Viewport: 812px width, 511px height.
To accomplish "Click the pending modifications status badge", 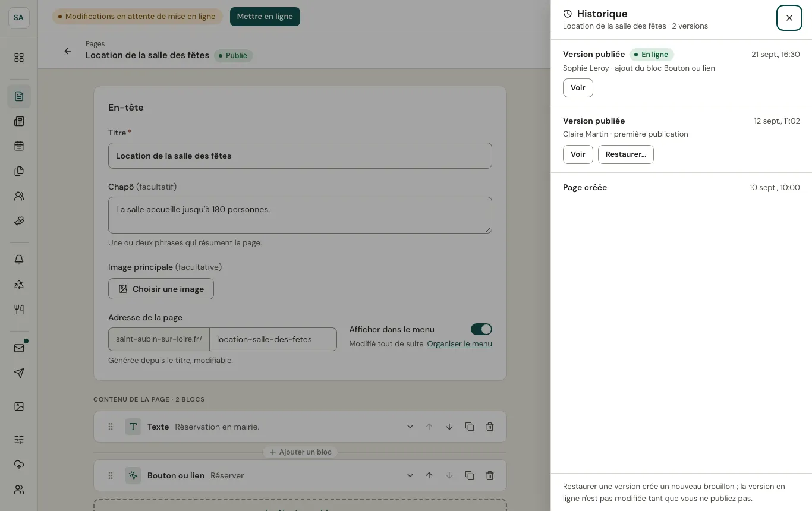I will (x=137, y=17).
